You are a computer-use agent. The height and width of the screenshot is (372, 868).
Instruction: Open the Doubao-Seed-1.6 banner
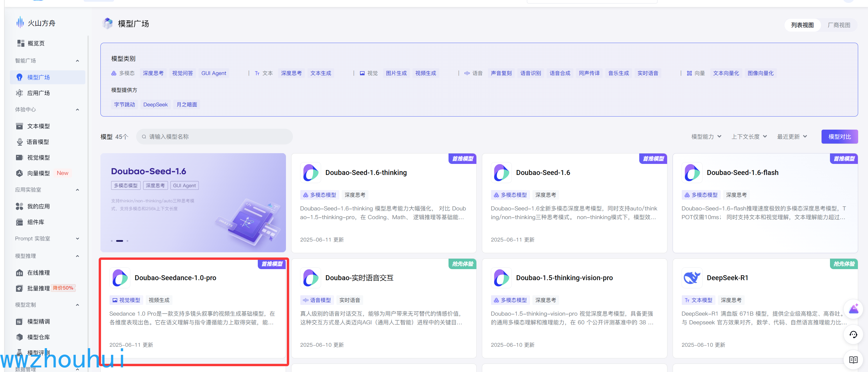(x=193, y=203)
